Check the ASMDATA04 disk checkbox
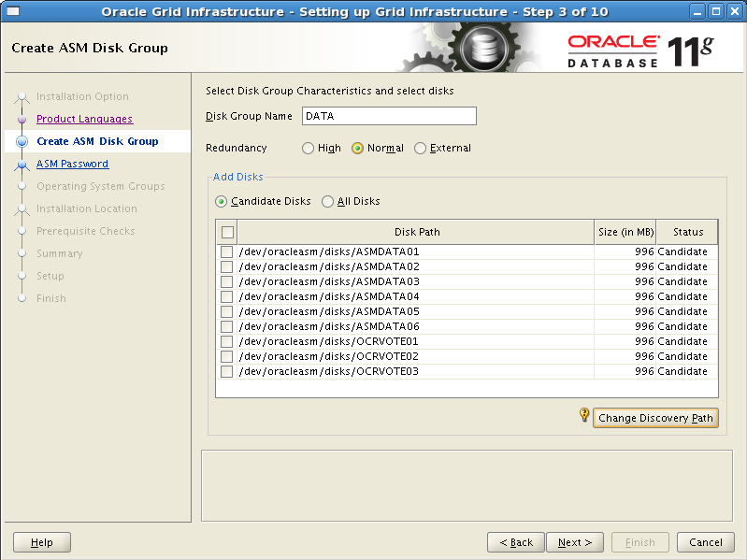This screenshot has width=747, height=560. [x=227, y=296]
